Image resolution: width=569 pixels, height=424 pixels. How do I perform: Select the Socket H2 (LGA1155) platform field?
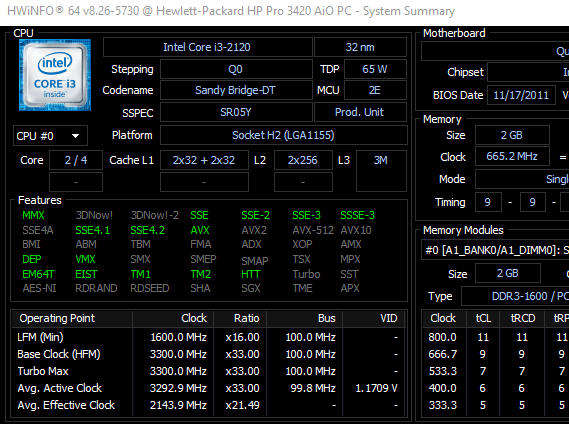point(283,135)
